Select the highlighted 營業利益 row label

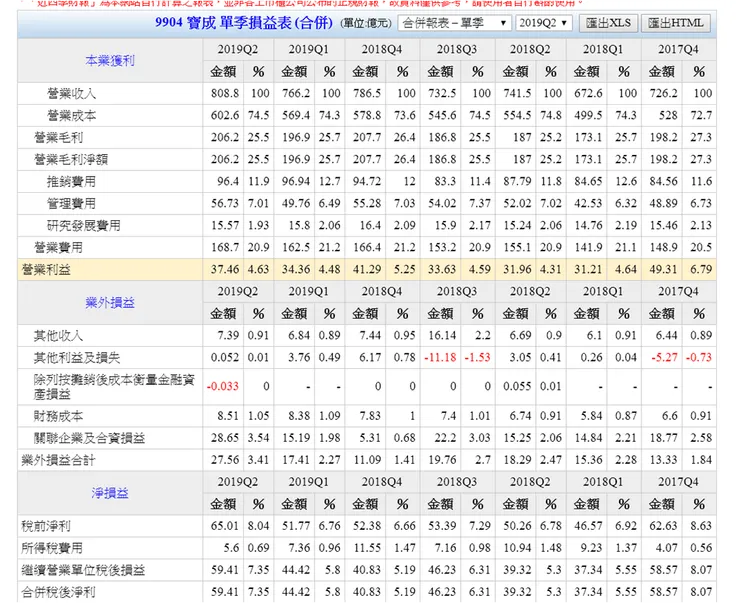click(x=46, y=269)
